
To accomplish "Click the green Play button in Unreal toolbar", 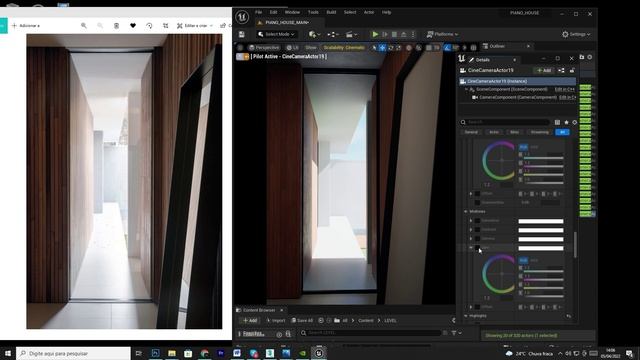I will 375,34.
